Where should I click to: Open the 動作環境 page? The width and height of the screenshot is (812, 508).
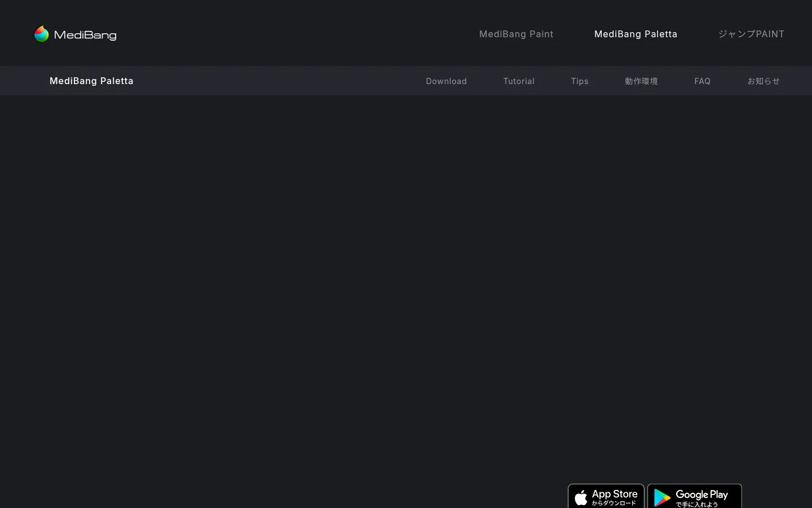641,81
